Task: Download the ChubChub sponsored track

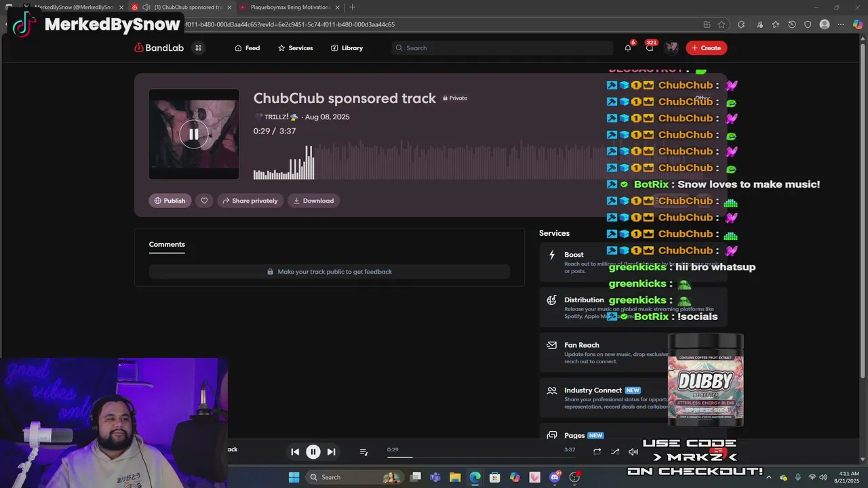Action: point(313,201)
